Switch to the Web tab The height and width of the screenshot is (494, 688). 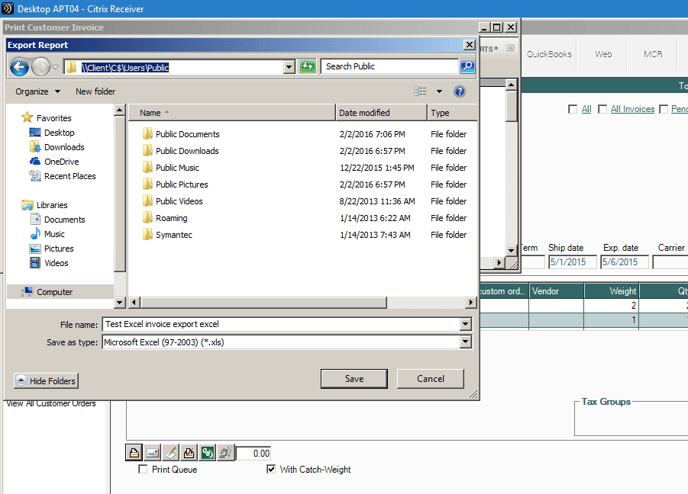click(603, 54)
